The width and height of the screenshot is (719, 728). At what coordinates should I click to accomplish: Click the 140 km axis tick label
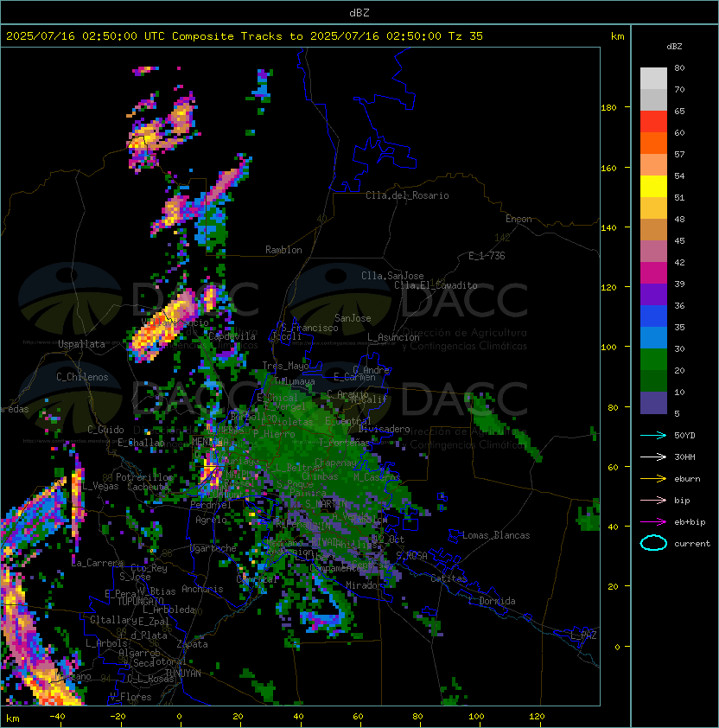pos(608,227)
